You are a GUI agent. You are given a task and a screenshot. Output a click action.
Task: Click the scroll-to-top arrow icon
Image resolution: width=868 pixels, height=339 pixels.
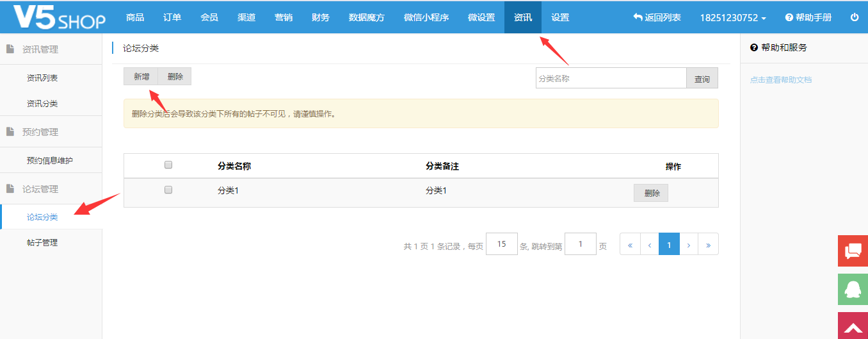click(x=853, y=327)
